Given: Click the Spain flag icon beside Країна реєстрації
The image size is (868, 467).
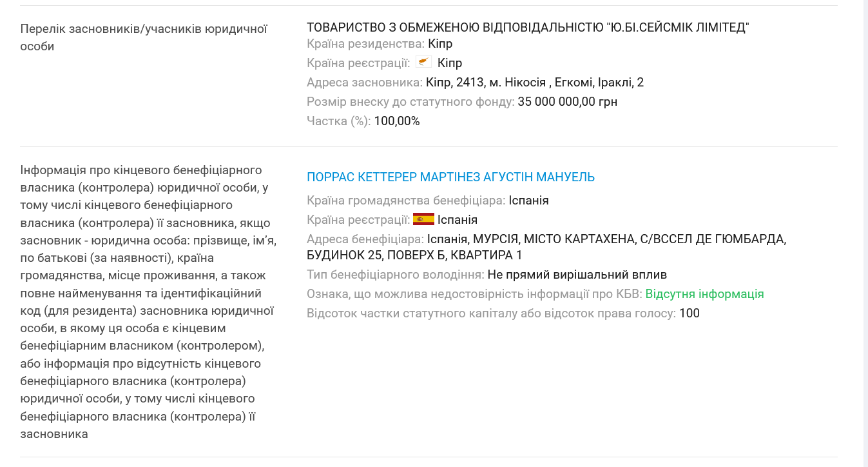Looking at the screenshot, I should click(x=422, y=219).
